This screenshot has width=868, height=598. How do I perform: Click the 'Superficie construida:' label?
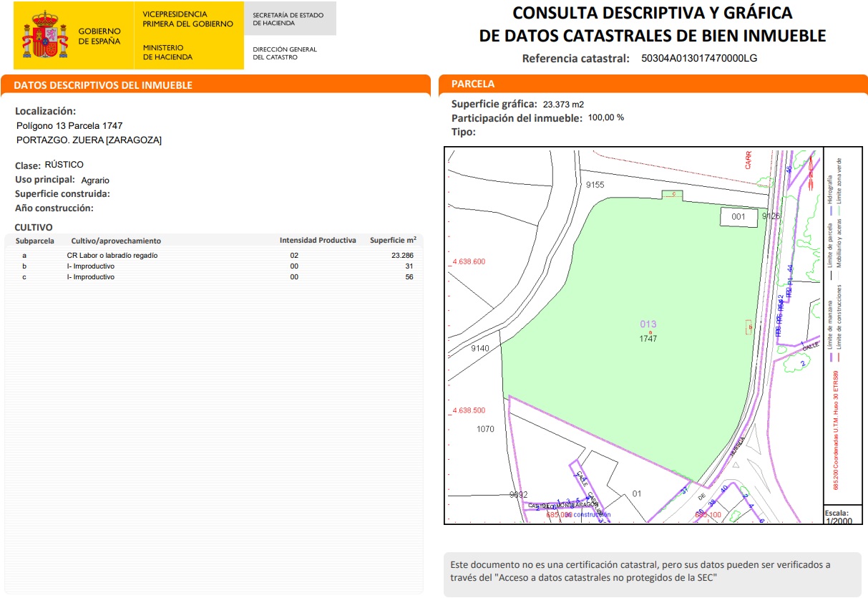[62, 193]
